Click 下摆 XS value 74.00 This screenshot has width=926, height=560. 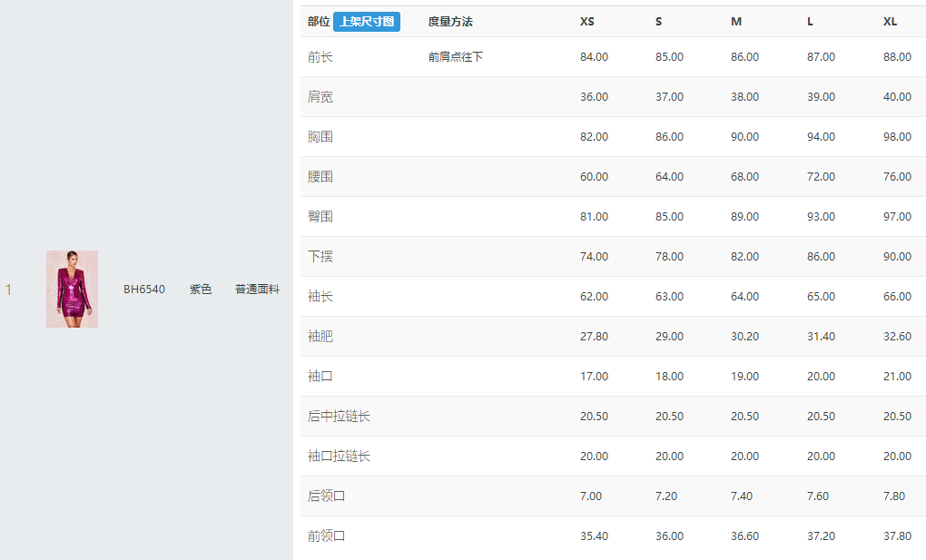(594, 257)
